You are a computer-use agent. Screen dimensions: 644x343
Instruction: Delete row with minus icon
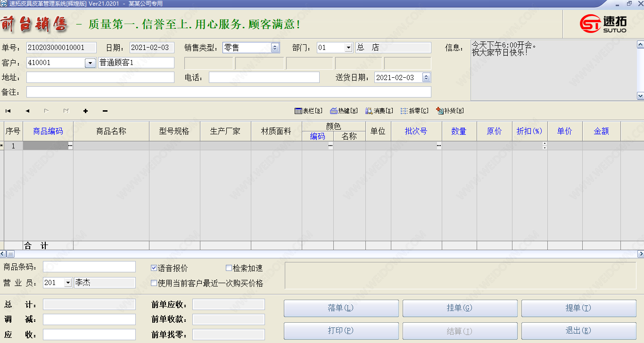[x=105, y=111]
